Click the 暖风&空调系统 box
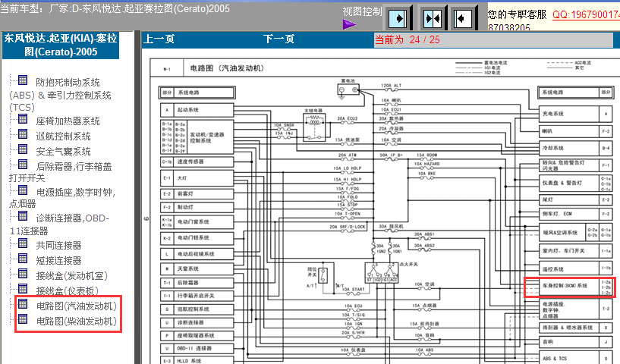 pyautogui.click(x=576, y=232)
